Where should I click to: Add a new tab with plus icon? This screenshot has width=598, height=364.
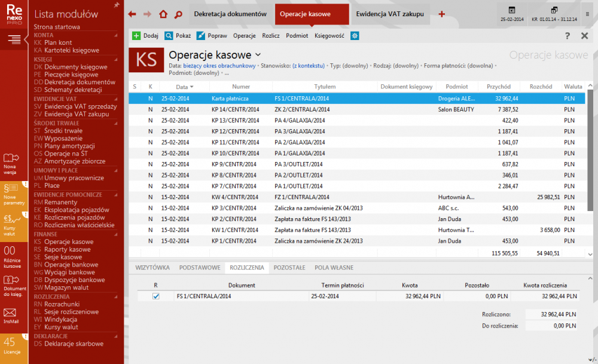(x=442, y=14)
